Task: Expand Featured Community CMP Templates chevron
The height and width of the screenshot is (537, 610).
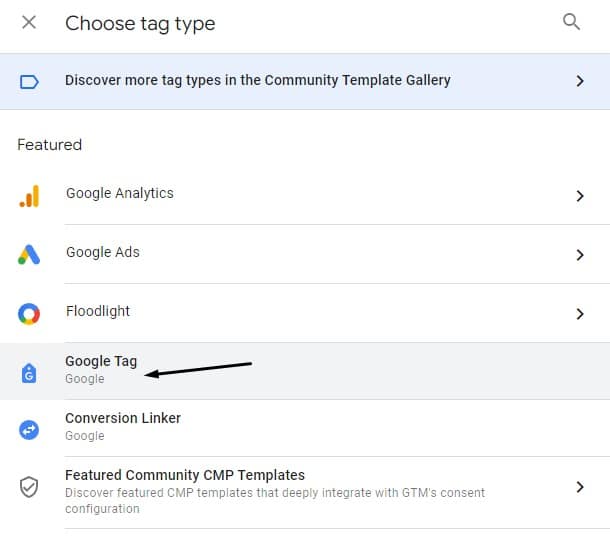Action: [580, 487]
